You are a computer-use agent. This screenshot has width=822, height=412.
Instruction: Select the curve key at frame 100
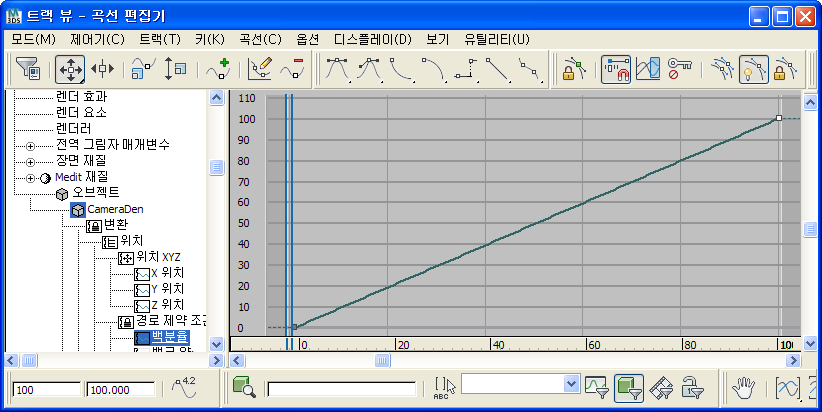pos(778,118)
